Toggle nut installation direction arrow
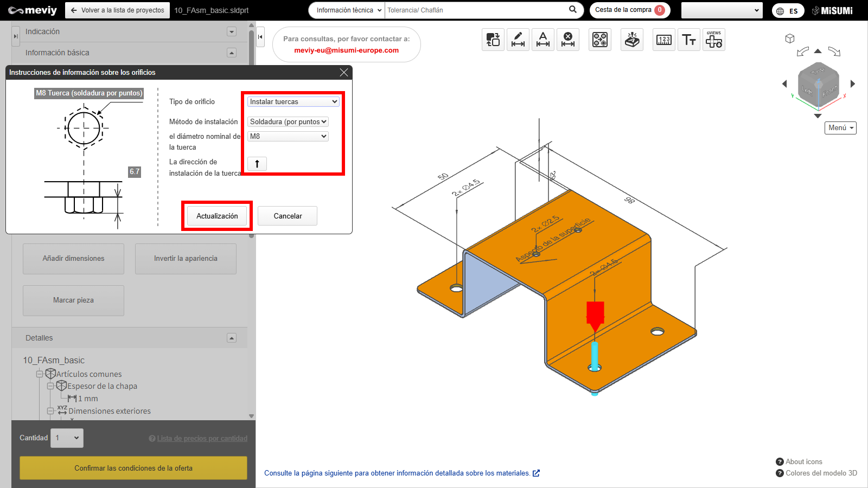 [257, 164]
